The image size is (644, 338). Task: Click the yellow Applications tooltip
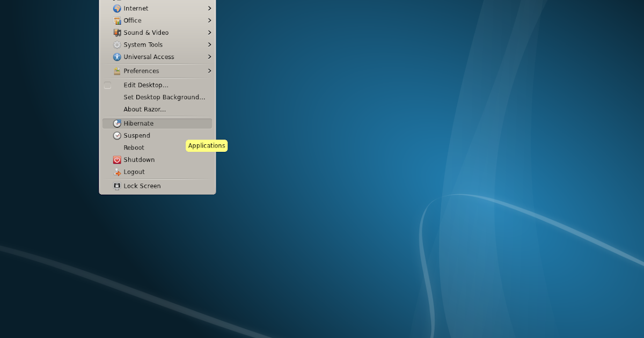click(x=207, y=145)
